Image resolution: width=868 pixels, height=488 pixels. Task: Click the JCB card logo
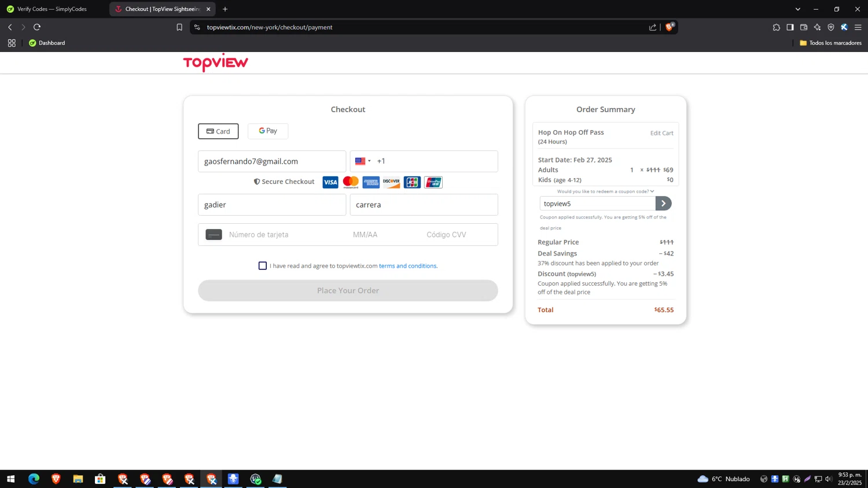click(x=412, y=182)
